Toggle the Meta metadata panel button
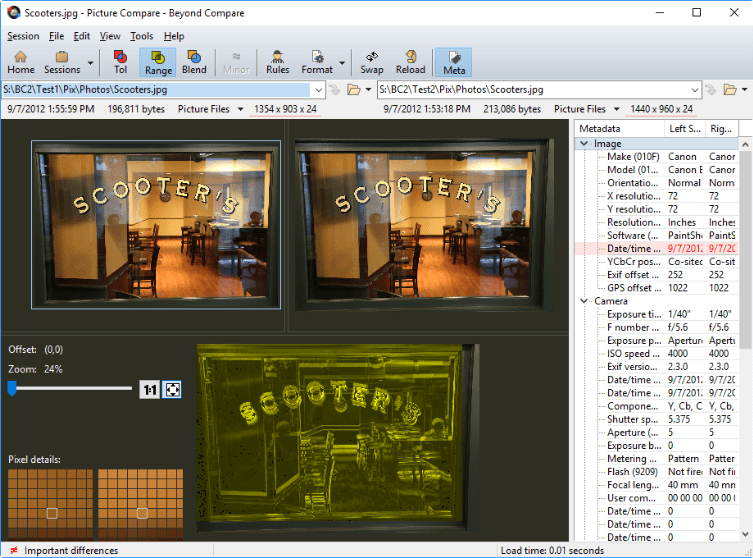The height and width of the screenshot is (558, 753). [x=453, y=62]
